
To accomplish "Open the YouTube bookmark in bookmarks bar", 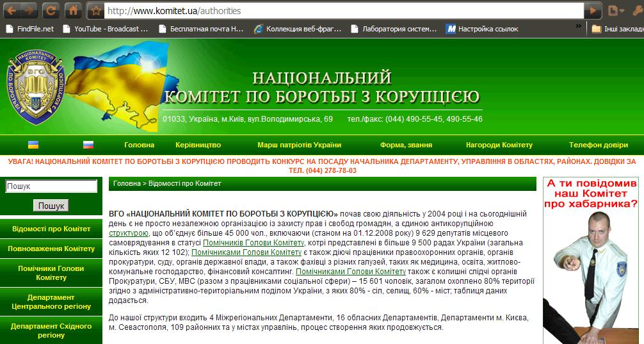I will [x=105, y=29].
